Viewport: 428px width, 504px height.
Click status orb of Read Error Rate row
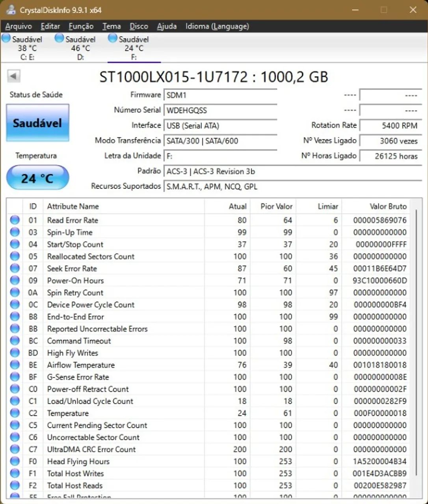tap(15, 220)
